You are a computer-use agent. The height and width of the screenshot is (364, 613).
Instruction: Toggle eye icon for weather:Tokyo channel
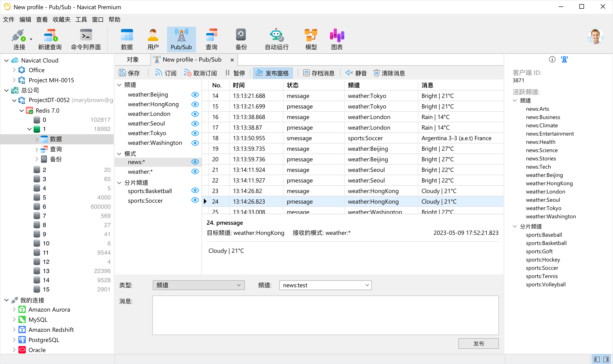click(195, 133)
